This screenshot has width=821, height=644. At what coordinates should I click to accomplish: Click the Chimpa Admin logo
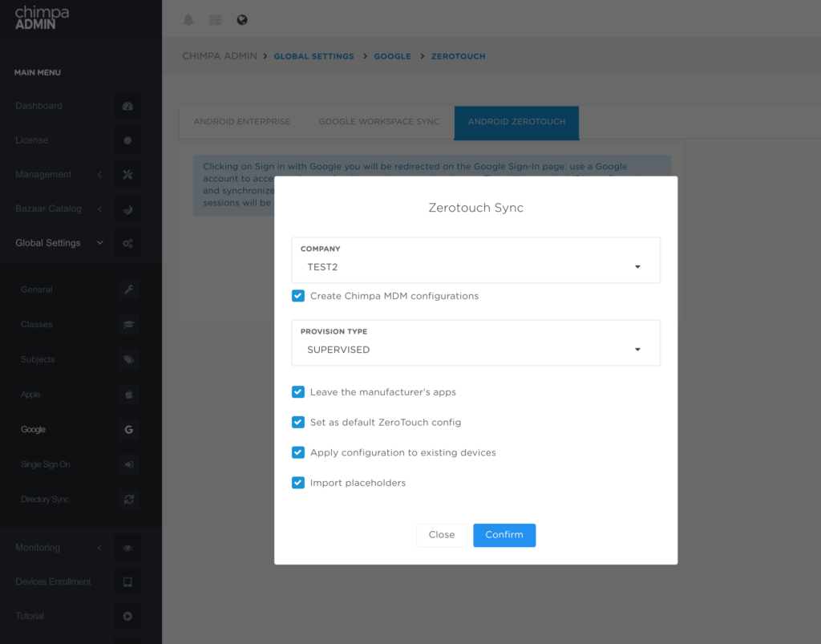pyautogui.click(x=42, y=18)
